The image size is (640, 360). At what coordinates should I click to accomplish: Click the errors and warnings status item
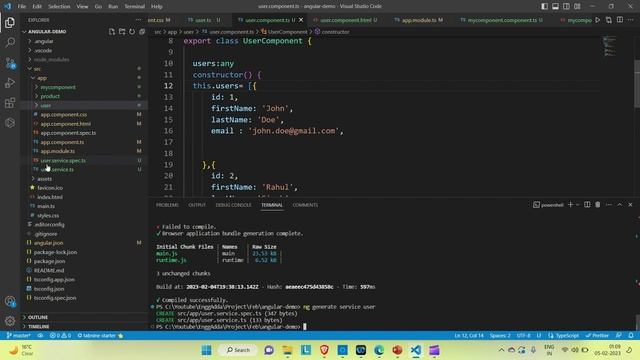point(60,336)
